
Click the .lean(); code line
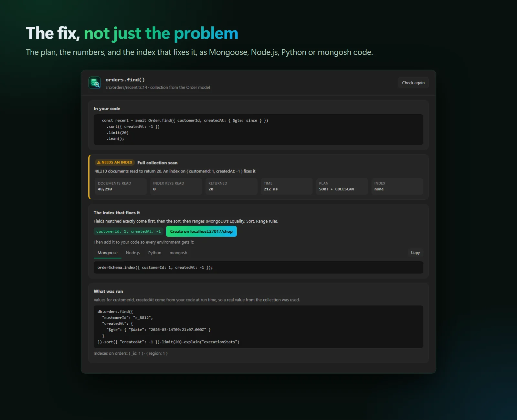click(115, 139)
